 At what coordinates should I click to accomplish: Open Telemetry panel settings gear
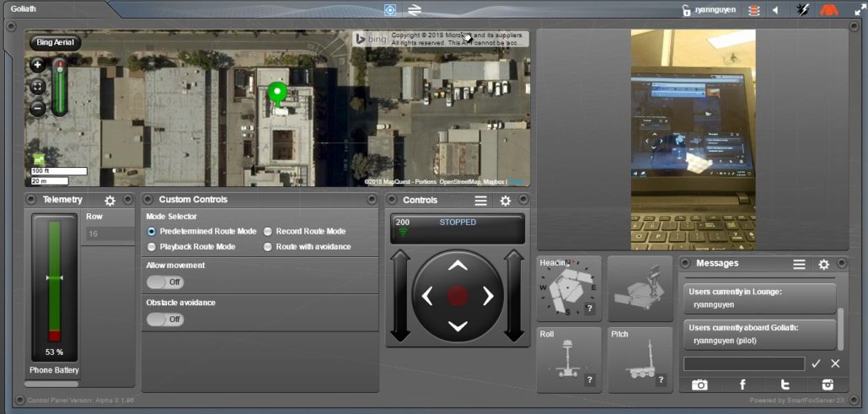(x=110, y=201)
